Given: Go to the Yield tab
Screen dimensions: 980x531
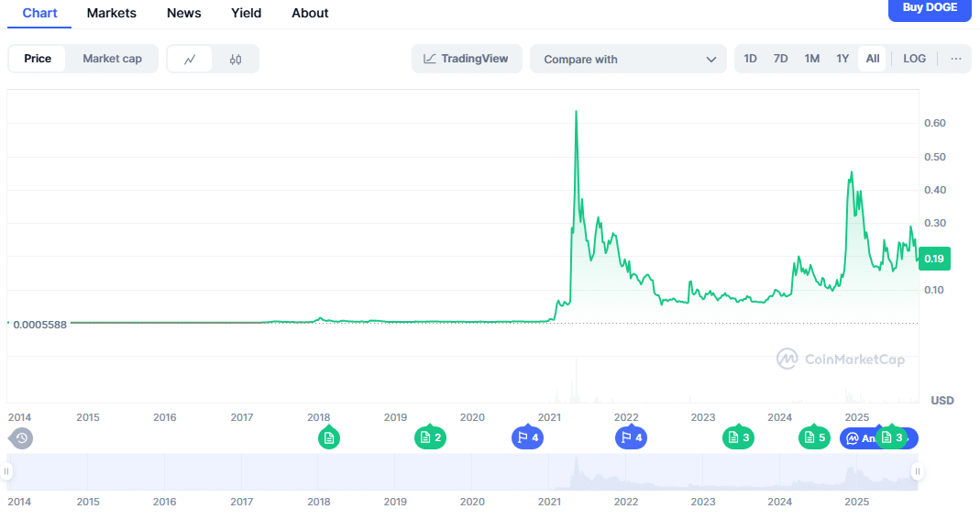Looking at the screenshot, I should point(246,13).
